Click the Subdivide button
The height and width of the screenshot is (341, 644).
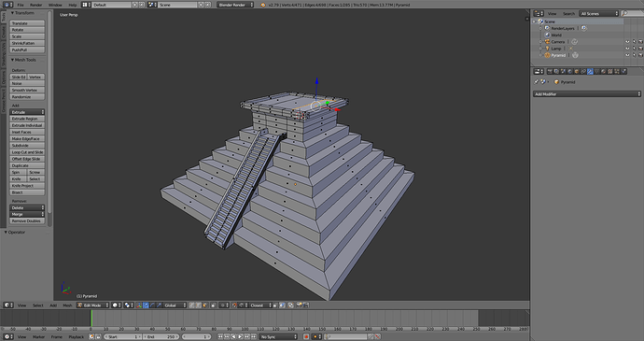(27, 146)
